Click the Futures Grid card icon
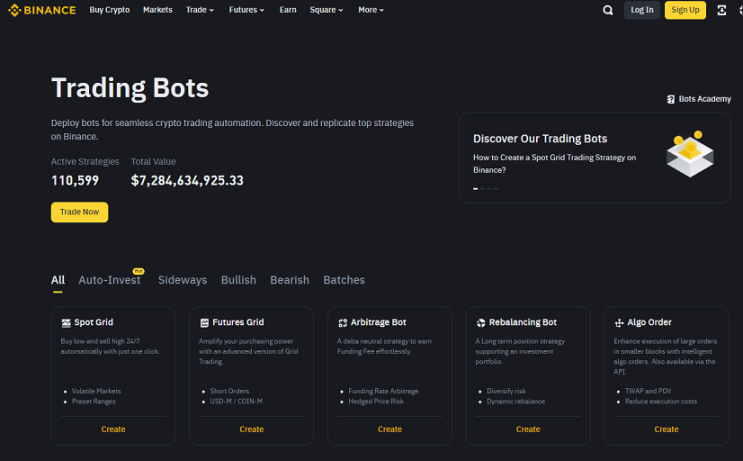Image resolution: width=743 pixels, height=461 pixels. tap(204, 323)
